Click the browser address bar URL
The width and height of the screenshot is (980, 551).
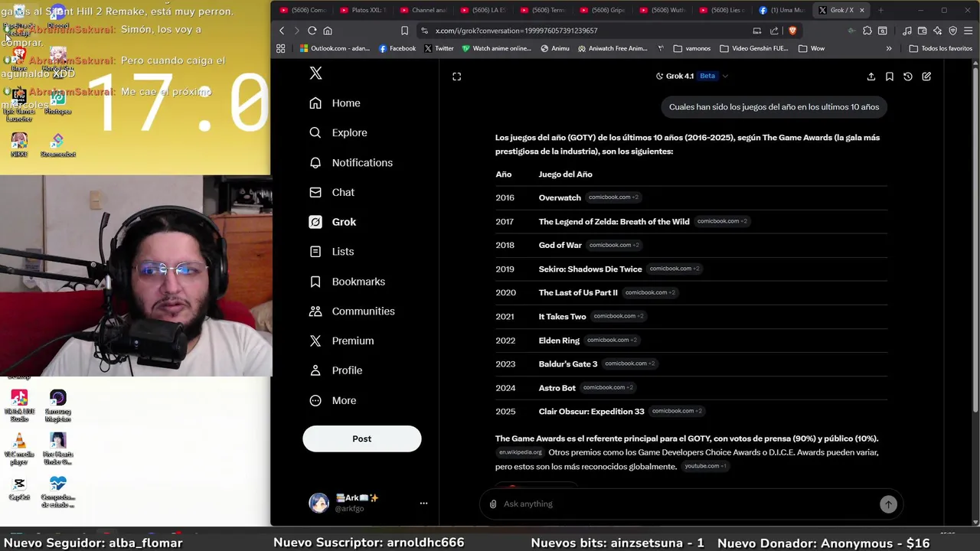coord(517,31)
